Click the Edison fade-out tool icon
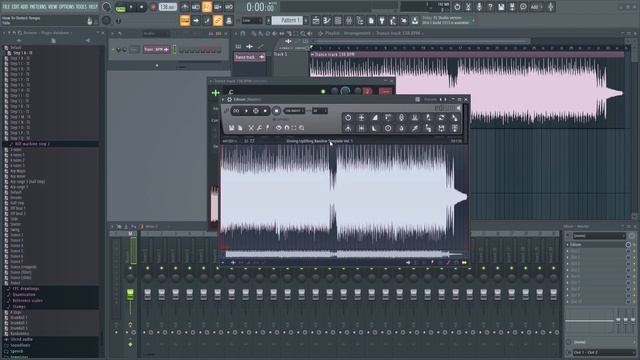The height and width of the screenshot is (360, 640). pyautogui.click(x=375, y=128)
